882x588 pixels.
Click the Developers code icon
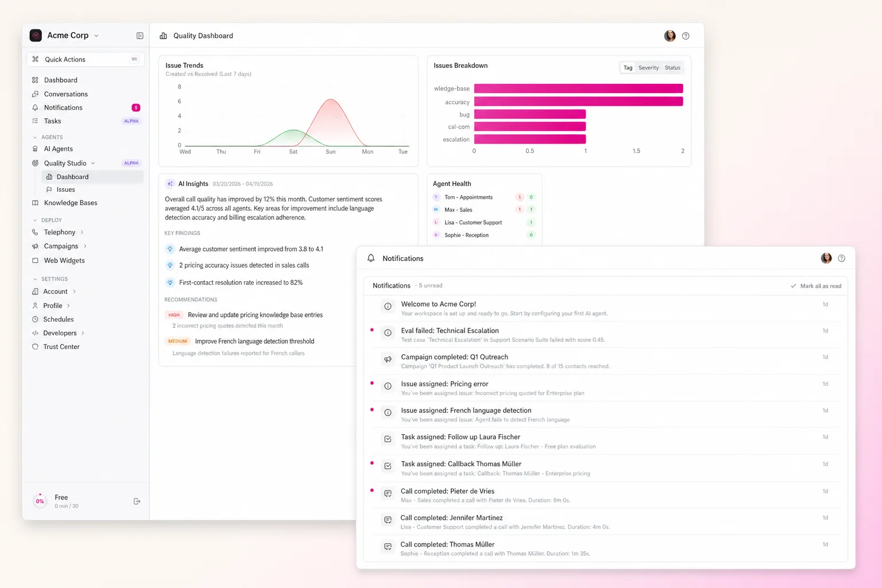[x=35, y=333]
